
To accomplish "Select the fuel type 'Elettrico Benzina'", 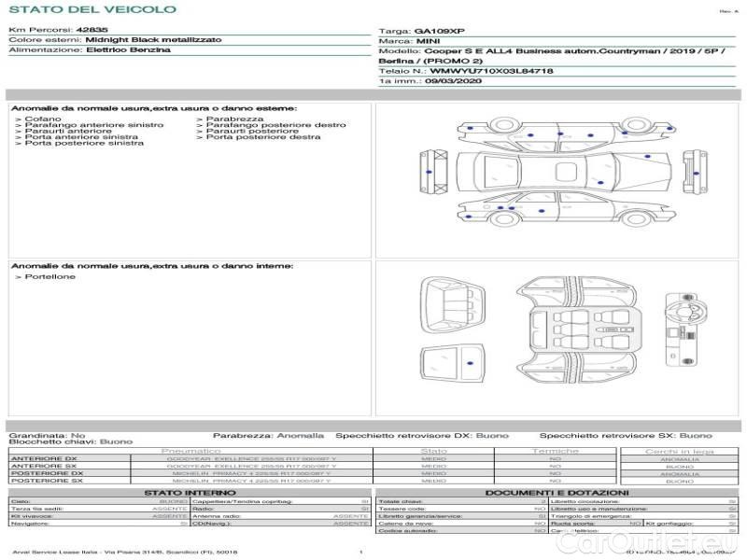I will 128,50.
